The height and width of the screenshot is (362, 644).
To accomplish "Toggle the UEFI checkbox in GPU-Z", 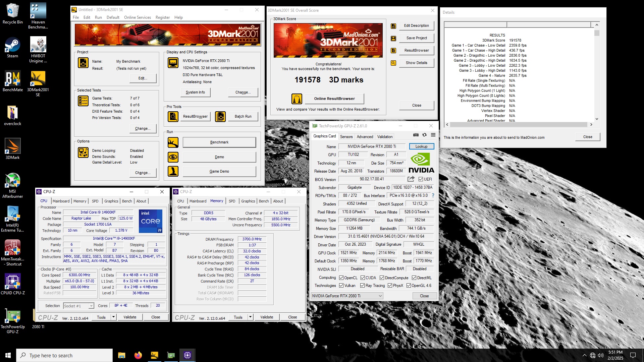I will [421, 179].
